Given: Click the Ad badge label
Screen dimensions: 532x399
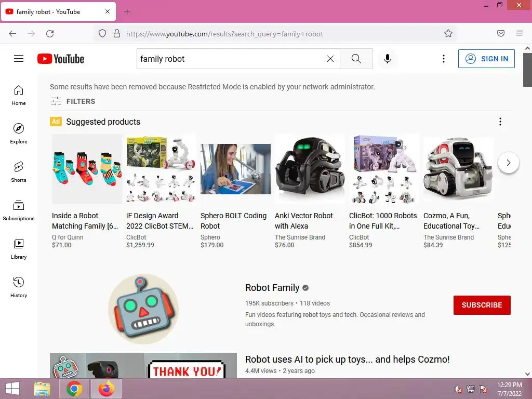Looking at the screenshot, I should [x=56, y=122].
